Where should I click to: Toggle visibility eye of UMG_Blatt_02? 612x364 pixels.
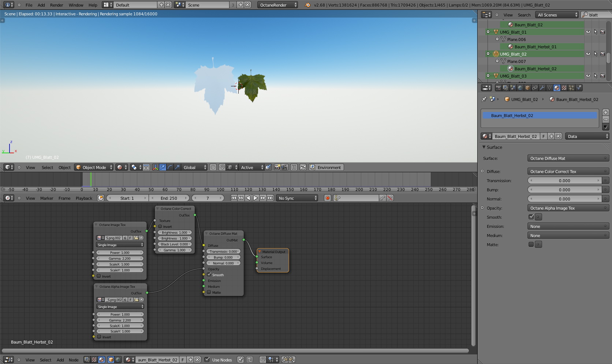pos(588,54)
